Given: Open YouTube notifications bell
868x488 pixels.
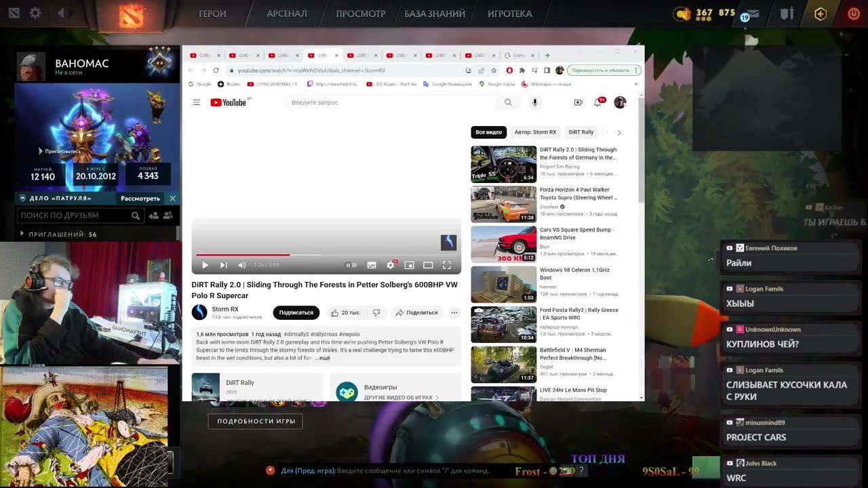Looking at the screenshot, I should [x=597, y=102].
